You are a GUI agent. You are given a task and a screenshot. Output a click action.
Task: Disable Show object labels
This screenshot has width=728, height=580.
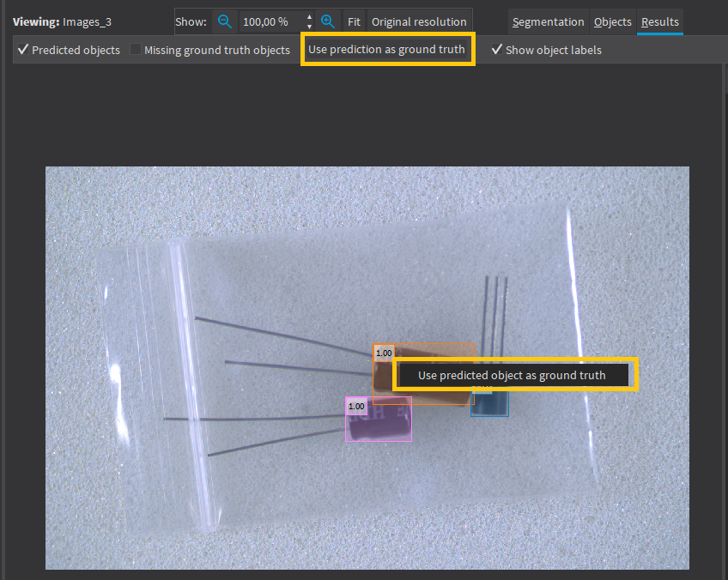[x=496, y=50]
